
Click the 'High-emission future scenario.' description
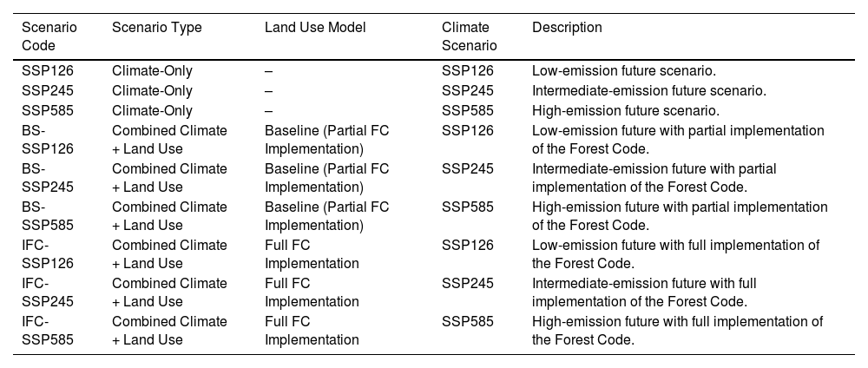click(x=625, y=110)
